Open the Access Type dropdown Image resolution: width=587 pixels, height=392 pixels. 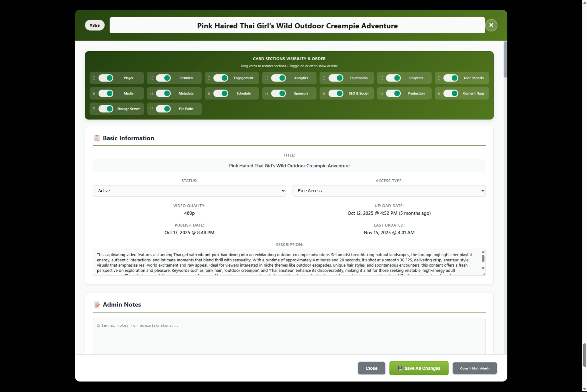389,190
